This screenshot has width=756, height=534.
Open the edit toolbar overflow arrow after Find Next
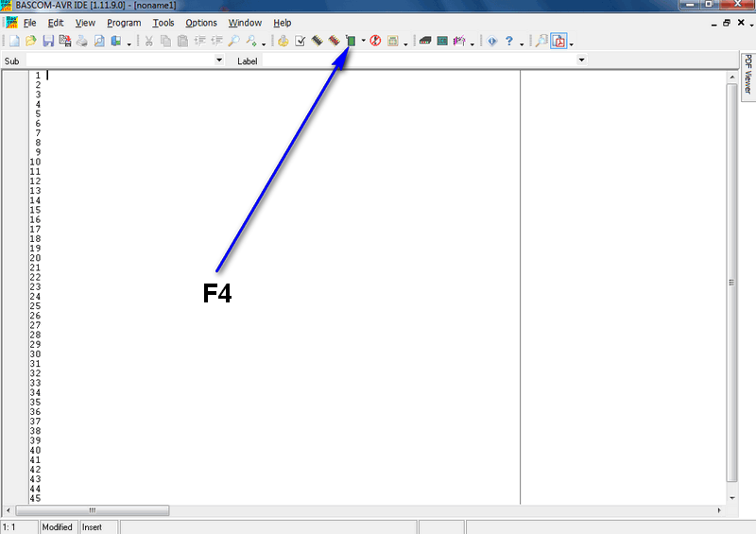tap(264, 44)
